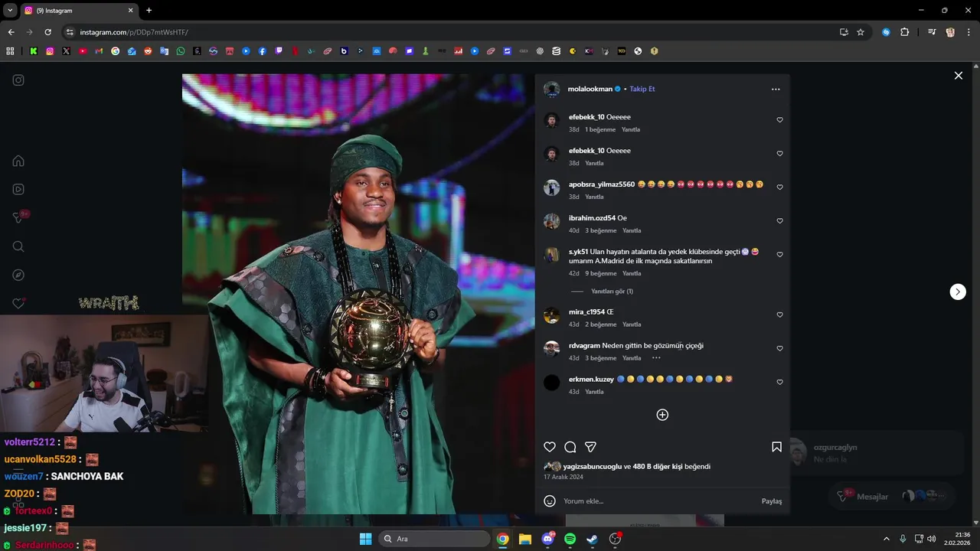The height and width of the screenshot is (551, 980).
Task: Open the Twitch bookmark
Action: click(x=279, y=51)
